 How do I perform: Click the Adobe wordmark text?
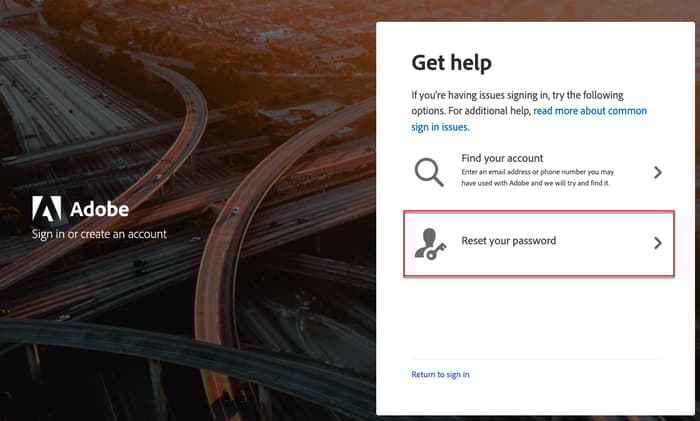pos(100,209)
